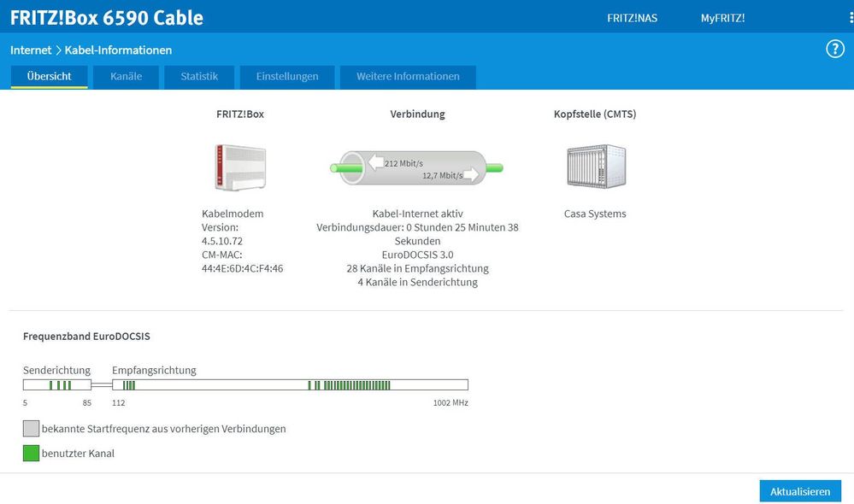The height and width of the screenshot is (504, 854).
Task: Click the Kopfstelle CMTS rack image
Action: (595, 166)
